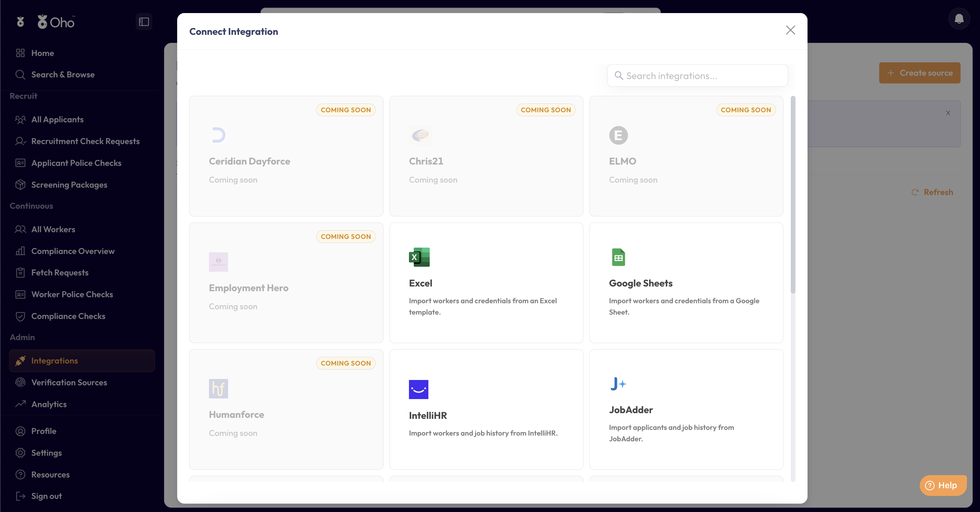Click the Verification Sources fingerprint icon

[x=20, y=382]
